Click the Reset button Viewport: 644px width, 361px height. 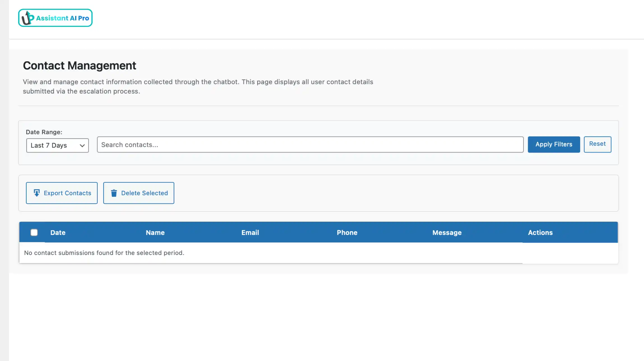point(597,144)
